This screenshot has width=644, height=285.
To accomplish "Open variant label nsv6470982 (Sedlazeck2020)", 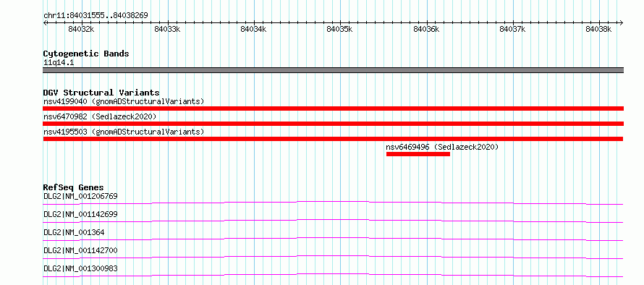I will point(100,116).
